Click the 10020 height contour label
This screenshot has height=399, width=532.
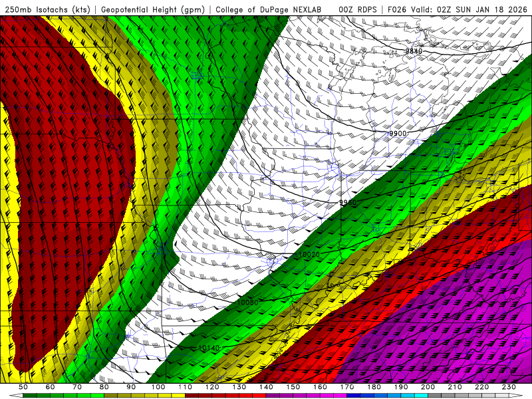(x=309, y=255)
